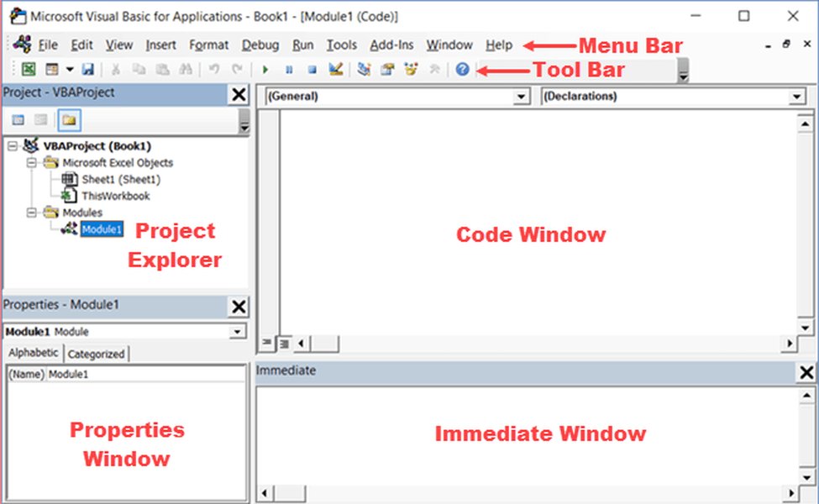Toggle Folders icon in Project panel
This screenshot has width=819, height=504.
[69, 120]
